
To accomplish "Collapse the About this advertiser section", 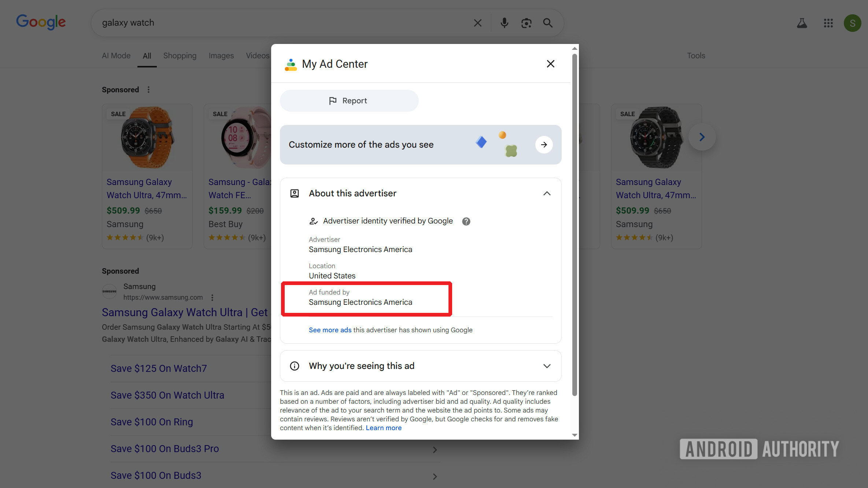I will pos(547,193).
